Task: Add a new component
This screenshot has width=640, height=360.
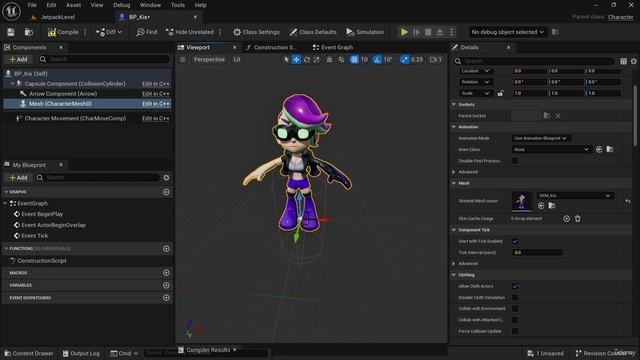Action: (18, 59)
